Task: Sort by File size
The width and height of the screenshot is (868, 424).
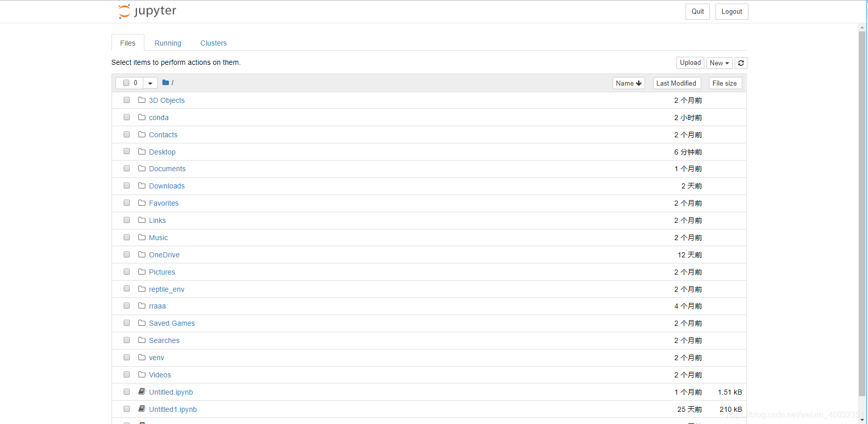Action: 725,83
